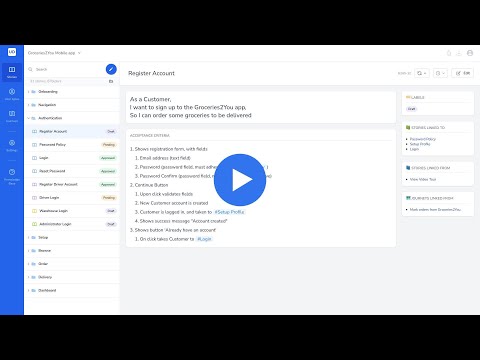Click the story icon beside Login row
The width and height of the screenshot is (480, 360).
coord(34,158)
